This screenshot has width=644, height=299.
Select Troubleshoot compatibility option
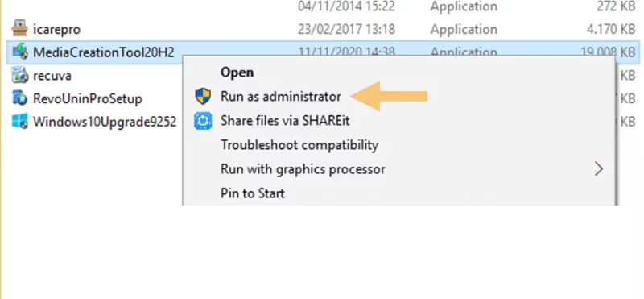point(299,145)
